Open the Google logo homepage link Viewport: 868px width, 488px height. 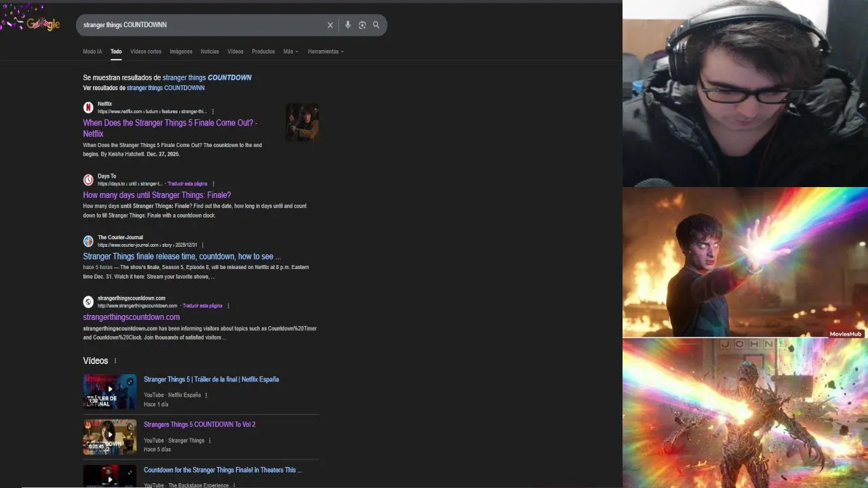(x=43, y=24)
